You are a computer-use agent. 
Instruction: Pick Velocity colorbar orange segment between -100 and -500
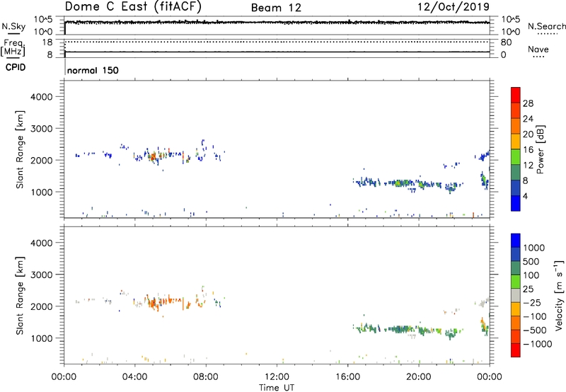[x=516, y=323]
